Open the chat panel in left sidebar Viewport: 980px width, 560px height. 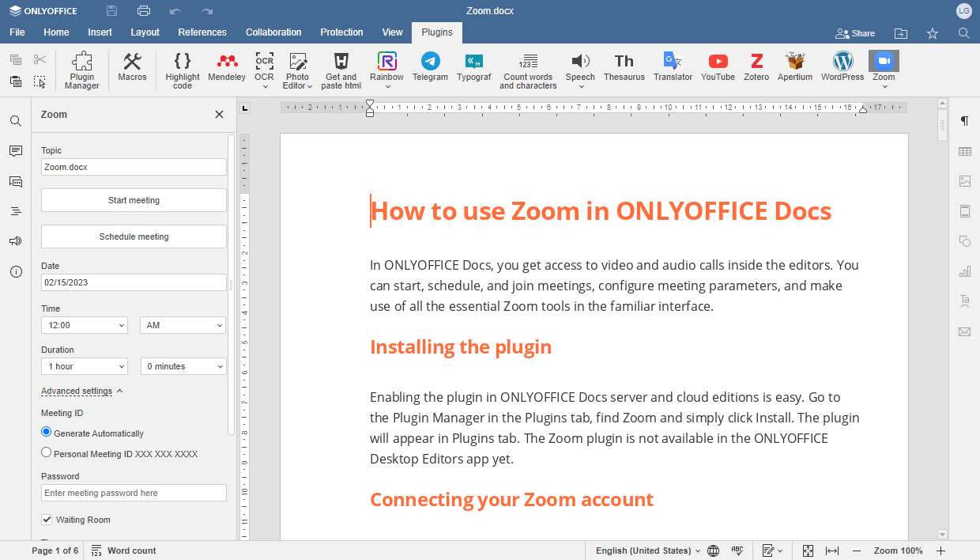pyautogui.click(x=16, y=181)
